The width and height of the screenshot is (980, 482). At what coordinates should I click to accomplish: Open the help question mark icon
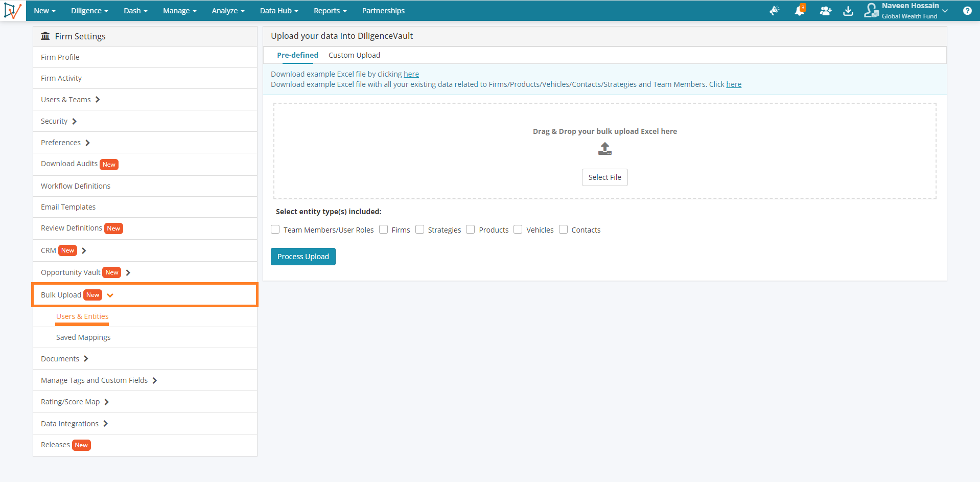click(967, 11)
